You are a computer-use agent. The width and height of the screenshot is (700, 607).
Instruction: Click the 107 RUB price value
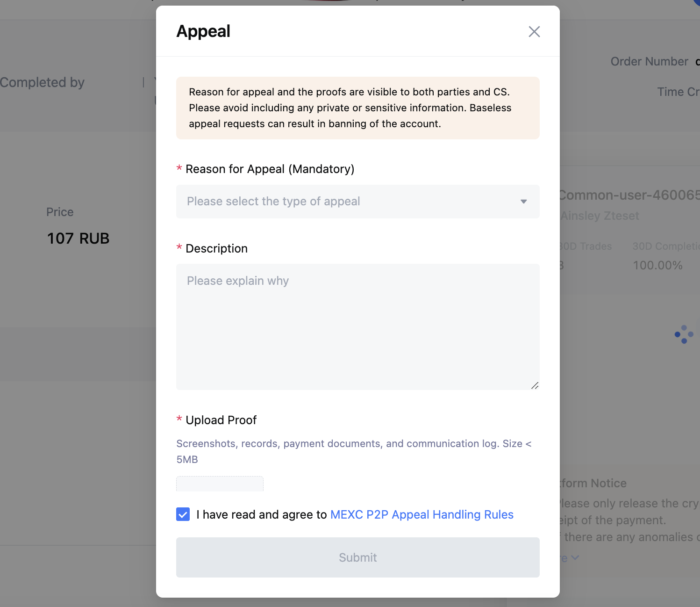click(78, 238)
